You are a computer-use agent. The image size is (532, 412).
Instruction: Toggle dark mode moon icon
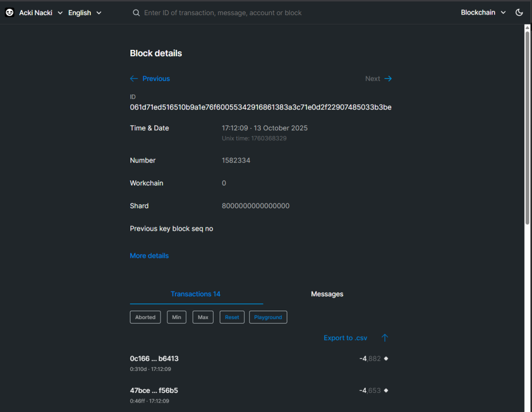[519, 12]
